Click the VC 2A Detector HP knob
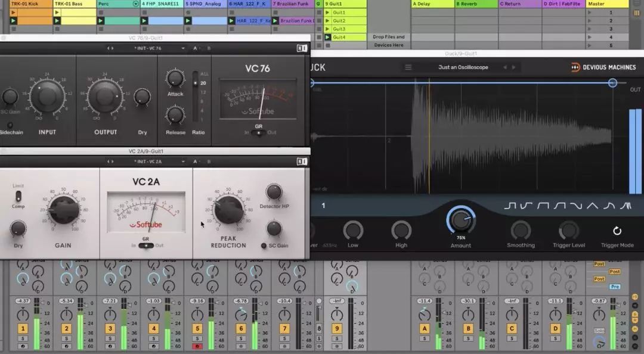The width and height of the screenshot is (644, 354). point(274,192)
